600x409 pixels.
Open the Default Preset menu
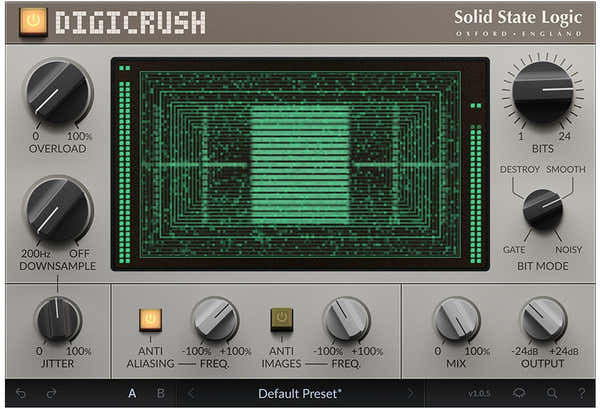click(x=300, y=393)
